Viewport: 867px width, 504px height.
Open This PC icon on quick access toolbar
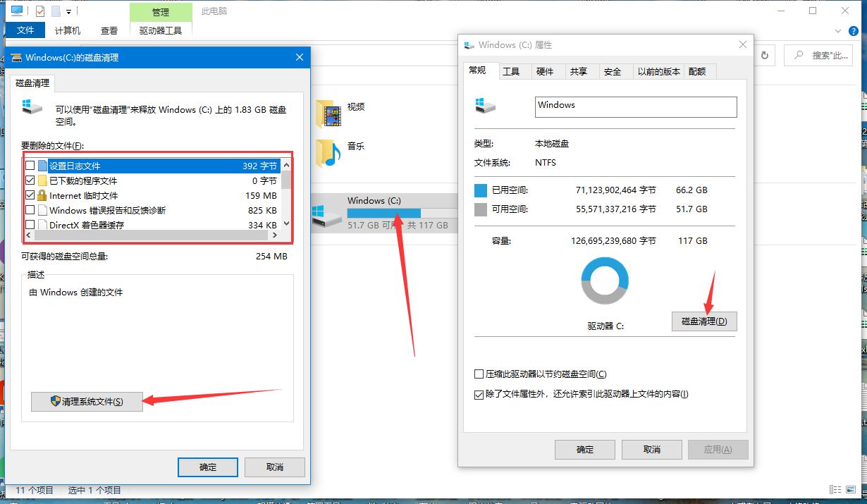point(16,11)
